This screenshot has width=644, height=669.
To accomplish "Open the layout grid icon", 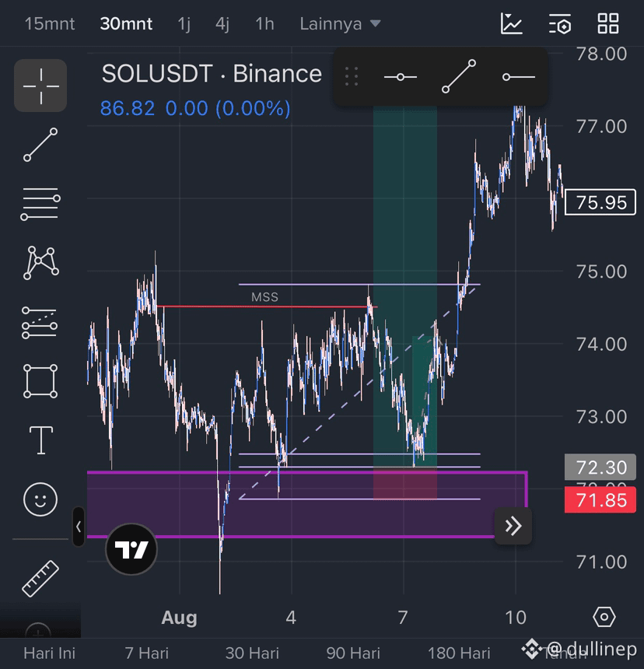I will 607,23.
